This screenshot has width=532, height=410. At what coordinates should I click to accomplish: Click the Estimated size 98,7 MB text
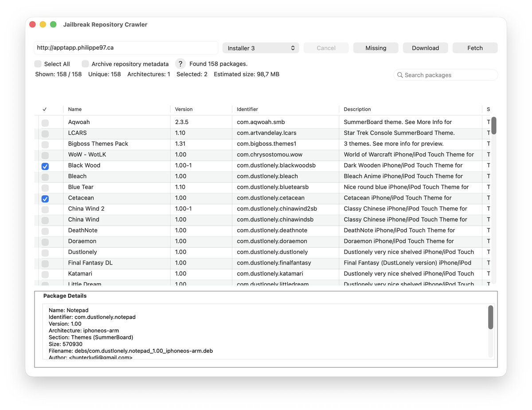pyautogui.click(x=246, y=74)
